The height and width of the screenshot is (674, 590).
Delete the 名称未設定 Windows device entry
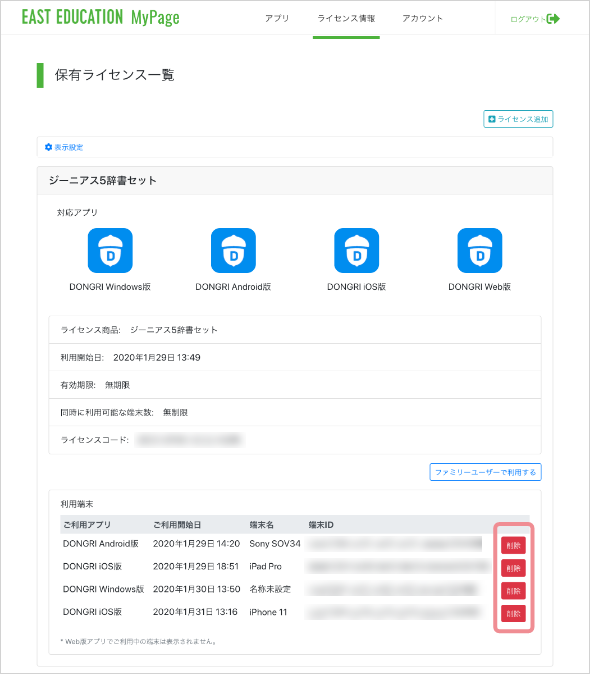click(x=514, y=591)
